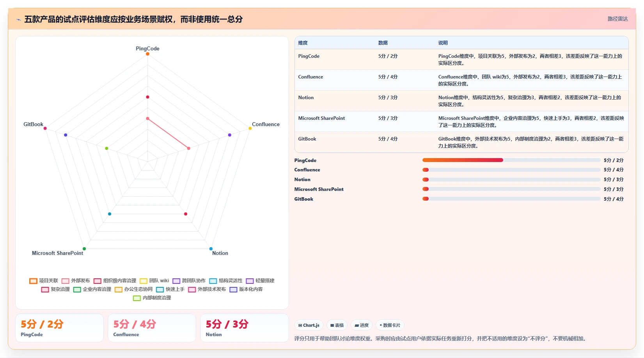Click the Confluence radar axis label

pyautogui.click(x=266, y=124)
